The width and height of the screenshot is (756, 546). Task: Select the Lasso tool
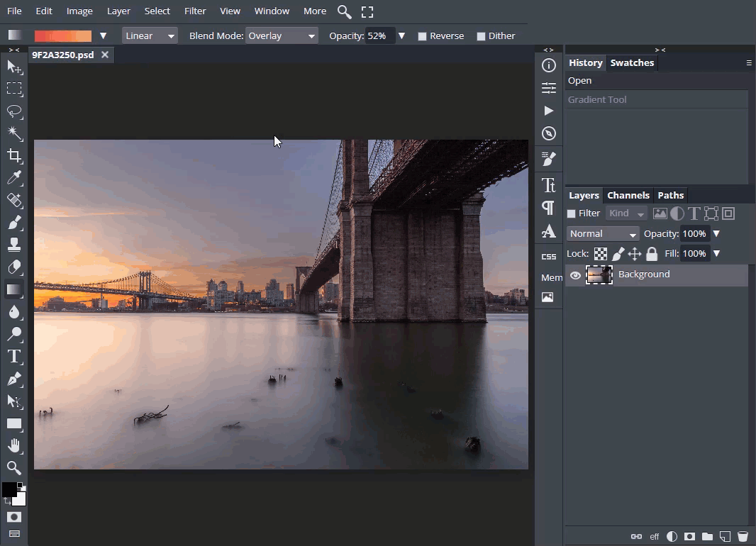coord(14,111)
